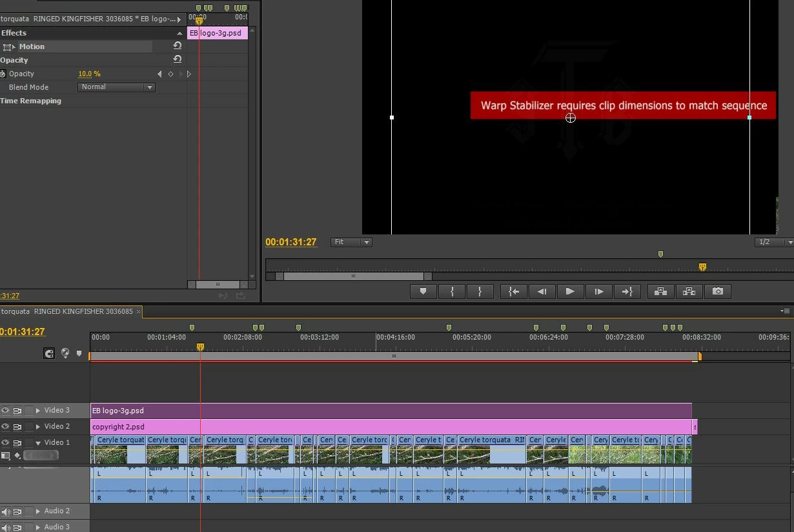
Task: Go to previous Opacity keyframe
Action: [x=160, y=74]
